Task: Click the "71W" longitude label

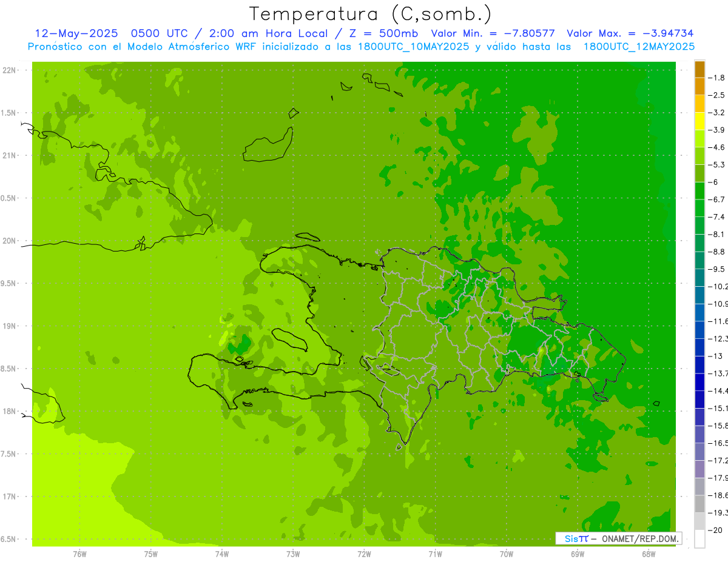Action: pos(435,554)
